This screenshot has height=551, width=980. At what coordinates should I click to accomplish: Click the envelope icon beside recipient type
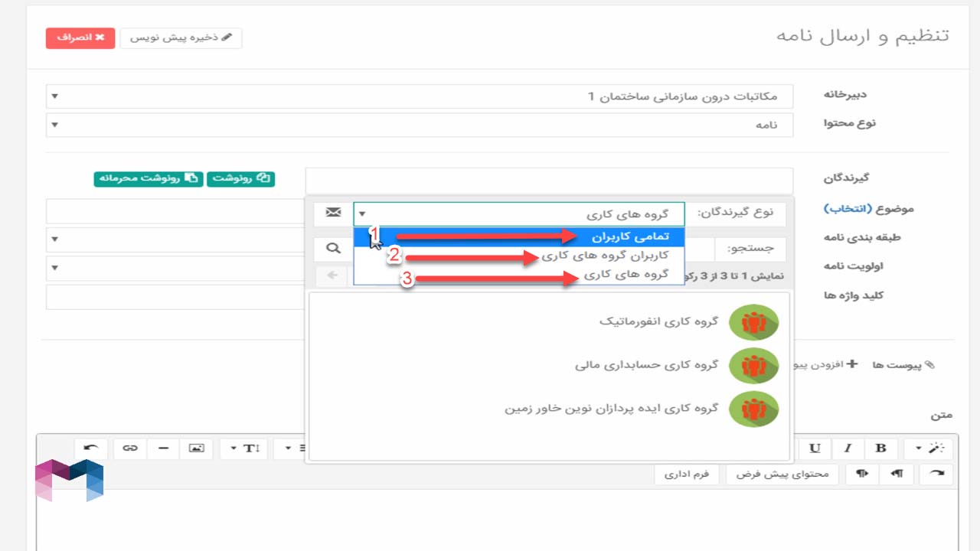click(333, 213)
